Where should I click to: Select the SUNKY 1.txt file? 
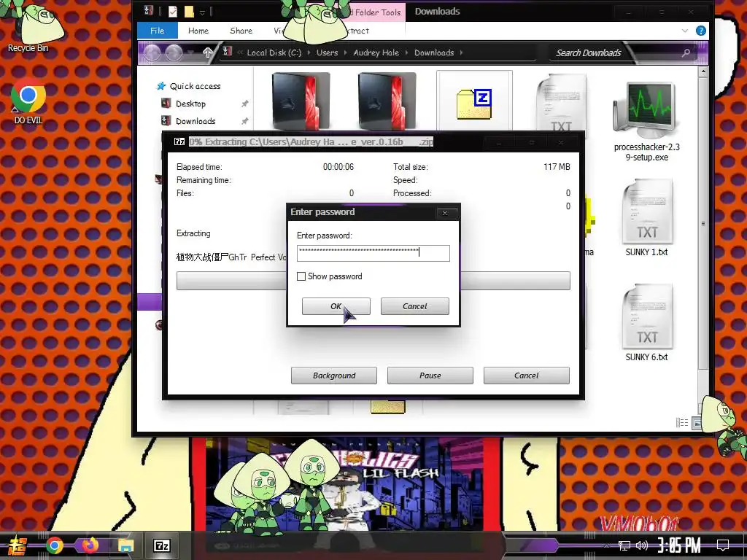click(x=646, y=218)
